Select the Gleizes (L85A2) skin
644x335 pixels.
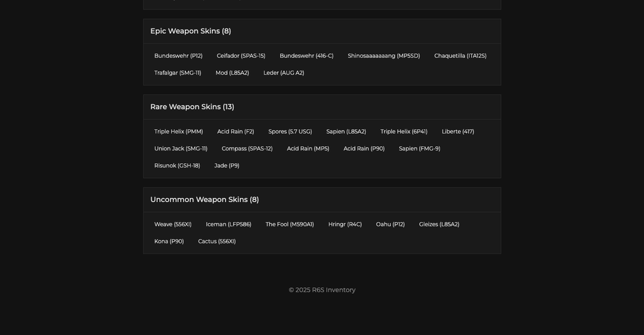tap(439, 225)
